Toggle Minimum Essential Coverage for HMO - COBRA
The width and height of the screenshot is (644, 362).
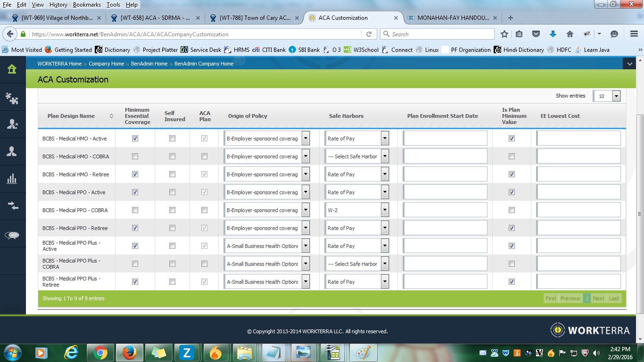[135, 156]
